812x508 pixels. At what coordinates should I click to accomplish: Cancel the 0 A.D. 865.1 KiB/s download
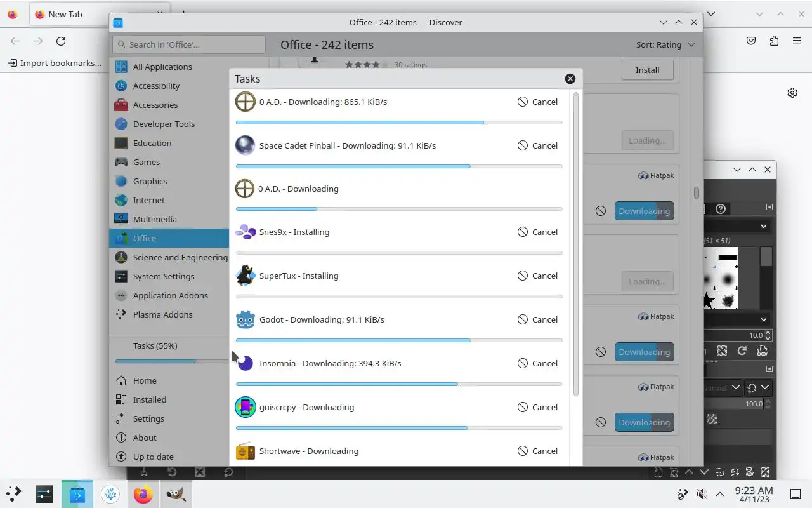tap(537, 102)
